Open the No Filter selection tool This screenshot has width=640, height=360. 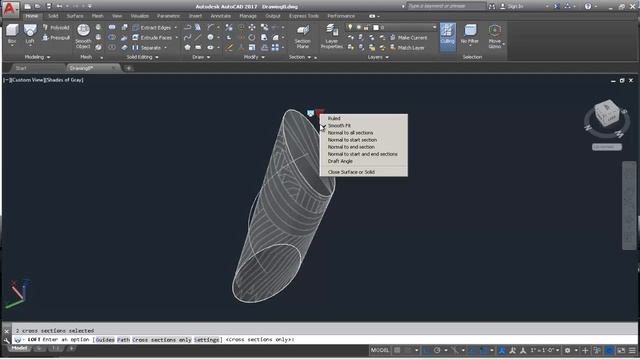point(469,34)
